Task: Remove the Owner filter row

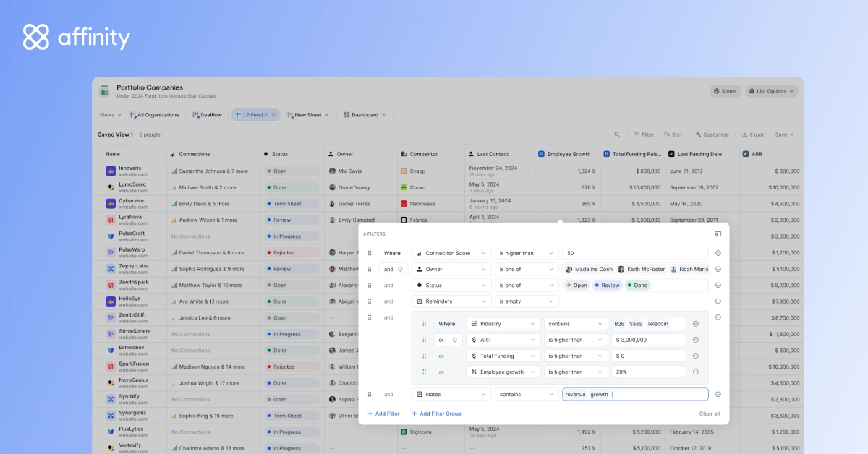Action: (x=718, y=269)
